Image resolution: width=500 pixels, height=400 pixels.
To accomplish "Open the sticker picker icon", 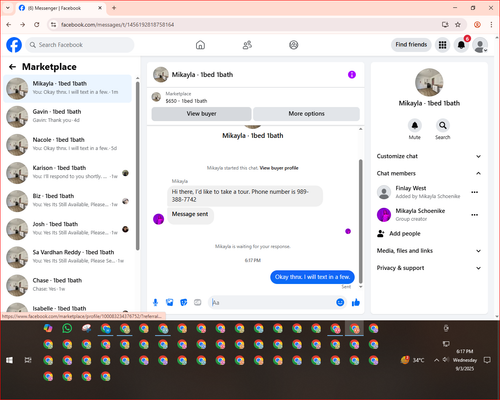I will point(184,302).
